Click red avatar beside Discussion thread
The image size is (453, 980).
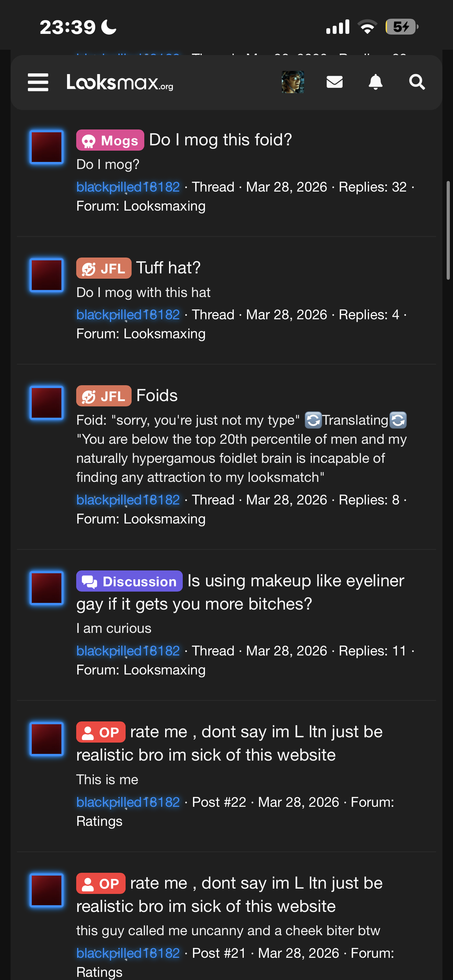(x=47, y=588)
